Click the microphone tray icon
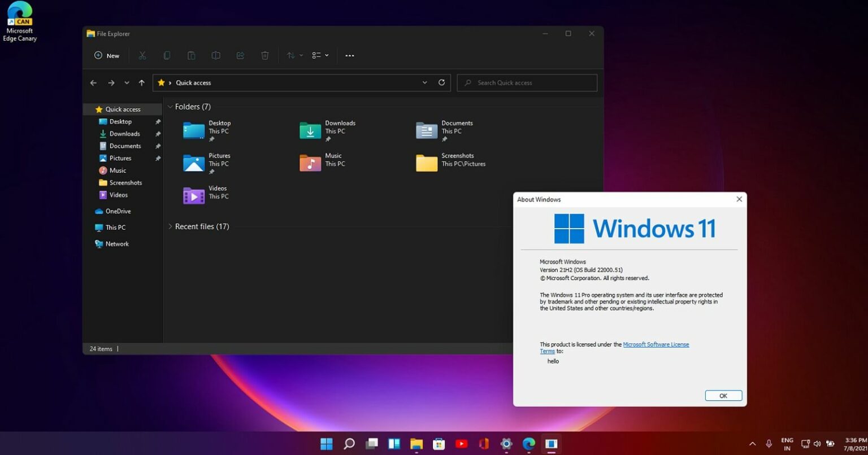The height and width of the screenshot is (455, 868). point(769,444)
